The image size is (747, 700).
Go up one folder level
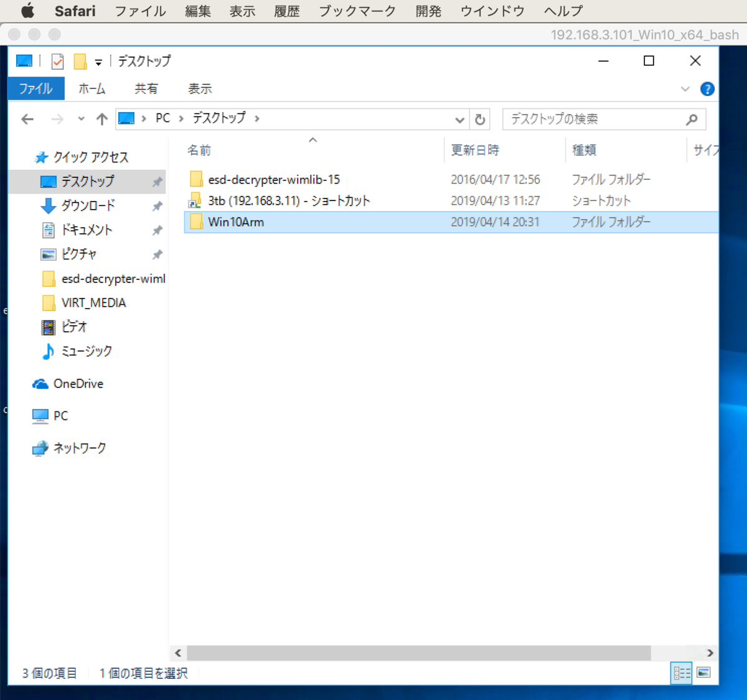coord(102,119)
